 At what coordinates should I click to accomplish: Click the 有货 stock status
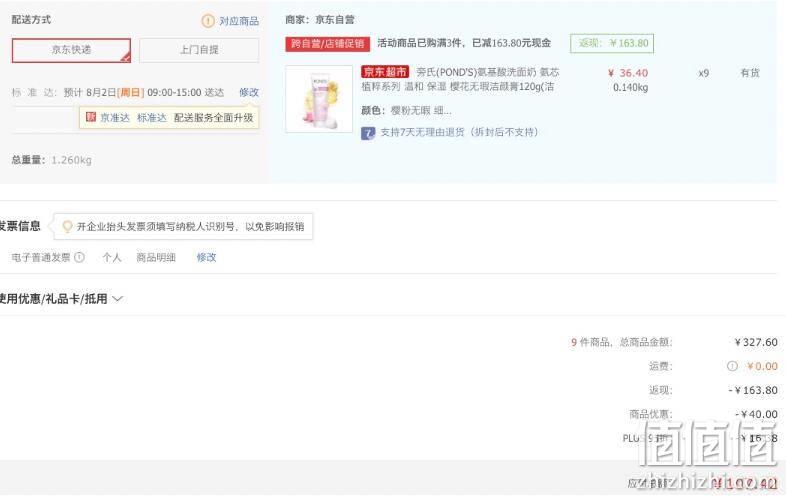(x=750, y=73)
